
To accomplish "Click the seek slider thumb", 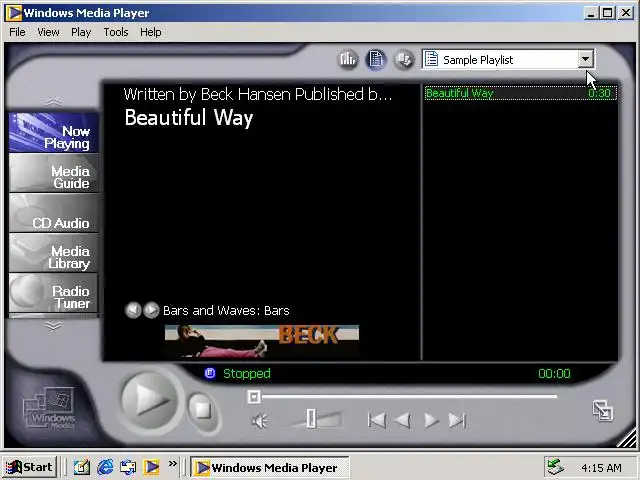I will tap(253, 396).
